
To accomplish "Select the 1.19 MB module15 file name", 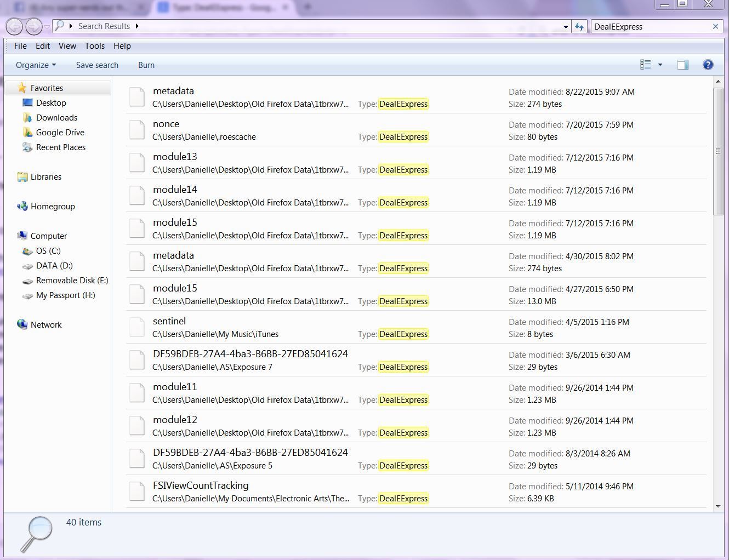I will point(175,222).
